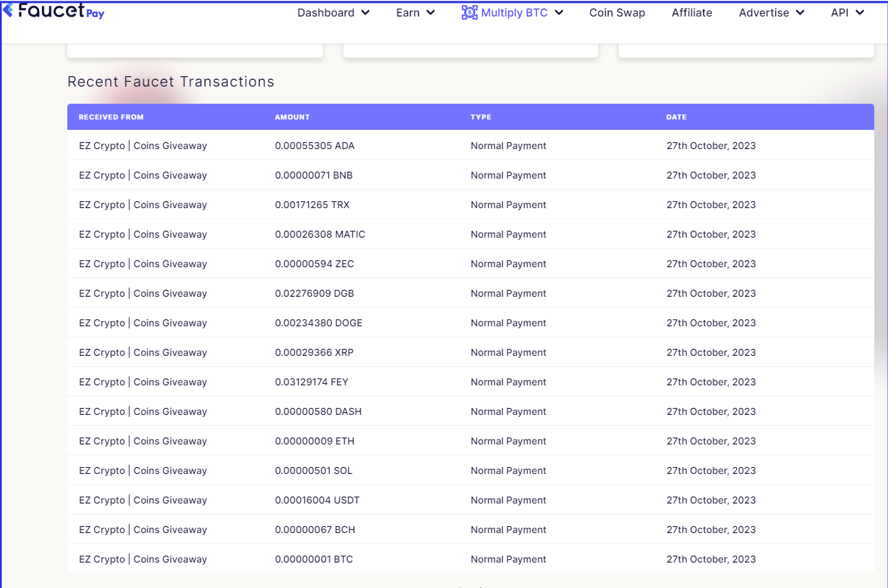Expand the Dashboard dropdown chevron
The width and height of the screenshot is (888, 588).
pos(365,12)
